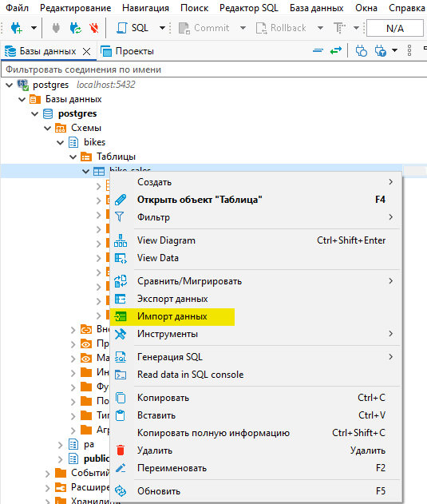
Task: Click the Commit toolbar button
Action: [x=204, y=28]
